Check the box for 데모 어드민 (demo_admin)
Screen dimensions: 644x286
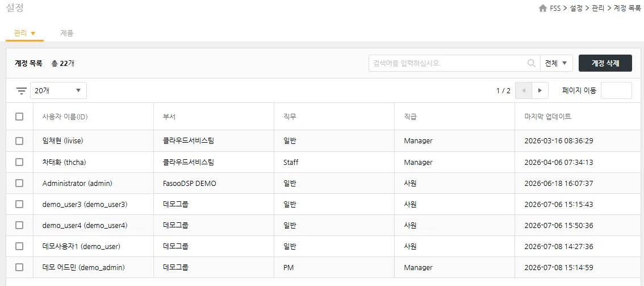[x=19, y=267]
